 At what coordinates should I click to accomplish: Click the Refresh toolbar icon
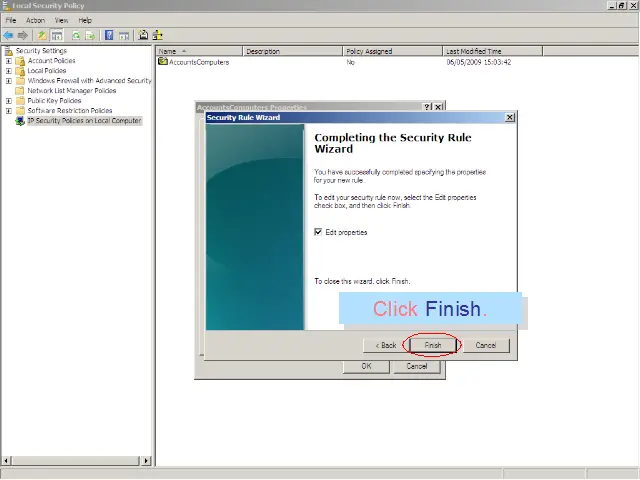pyautogui.click(x=76, y=35)
